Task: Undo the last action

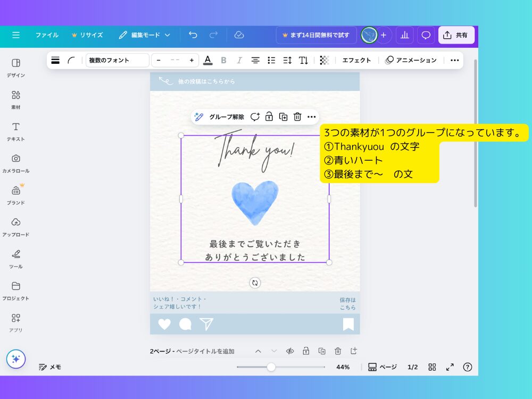Action: (193, 35)
